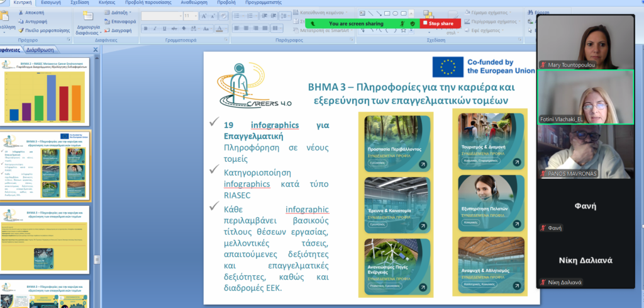Click Εύρεση find button

point(539,13)
